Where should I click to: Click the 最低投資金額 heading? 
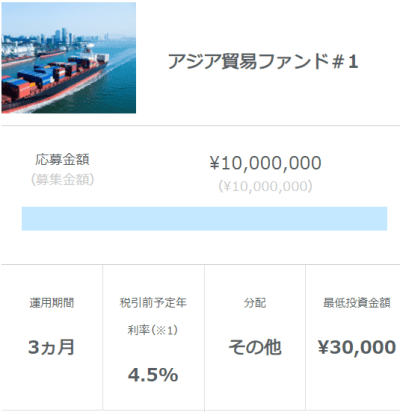pos(357,303)
